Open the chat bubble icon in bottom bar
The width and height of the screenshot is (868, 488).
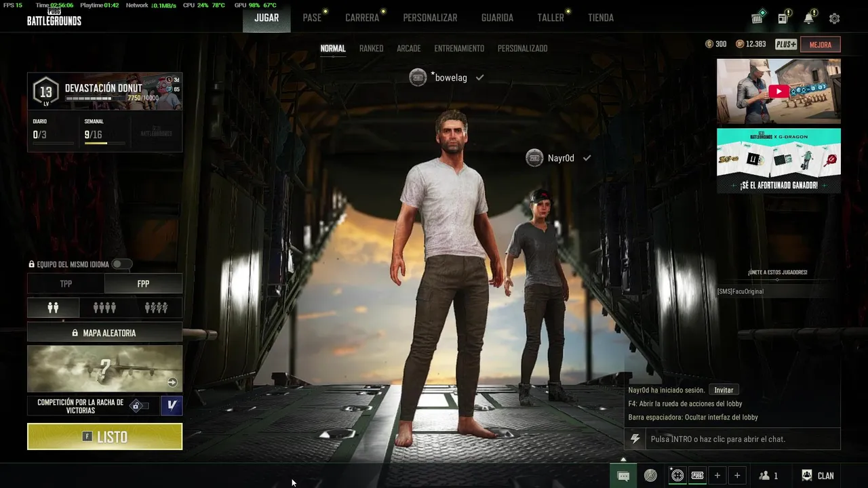623,476
